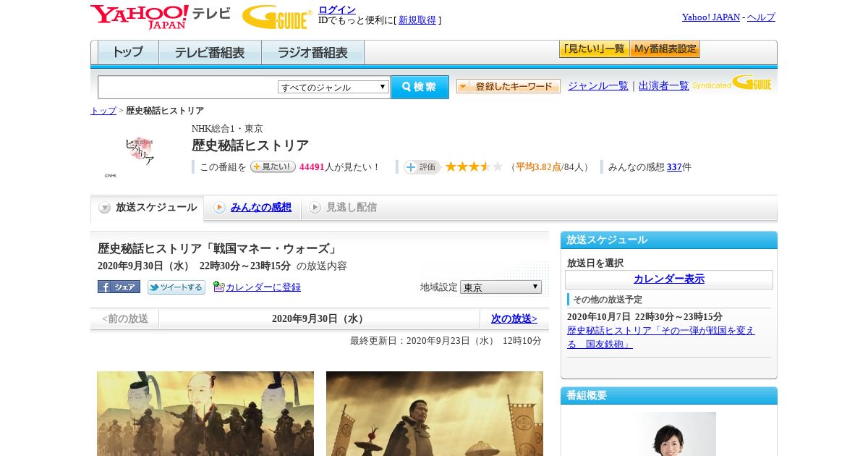Click the NHK総合1・東京 channel text

tap(227, 128)
